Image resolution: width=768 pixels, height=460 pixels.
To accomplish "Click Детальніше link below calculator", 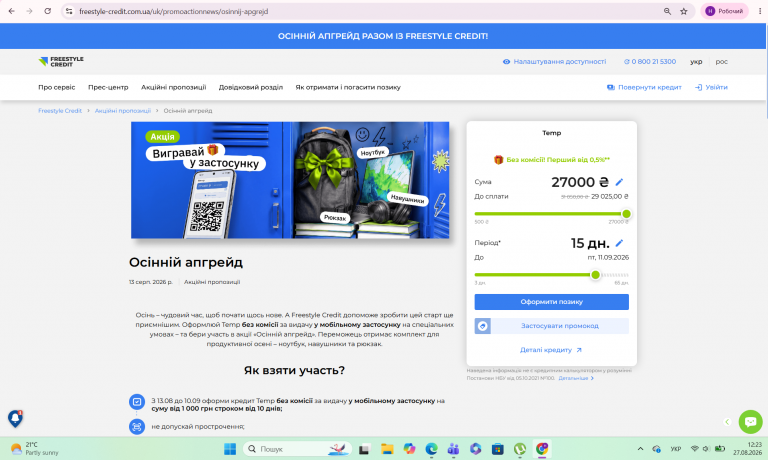I will coord(576,378).
